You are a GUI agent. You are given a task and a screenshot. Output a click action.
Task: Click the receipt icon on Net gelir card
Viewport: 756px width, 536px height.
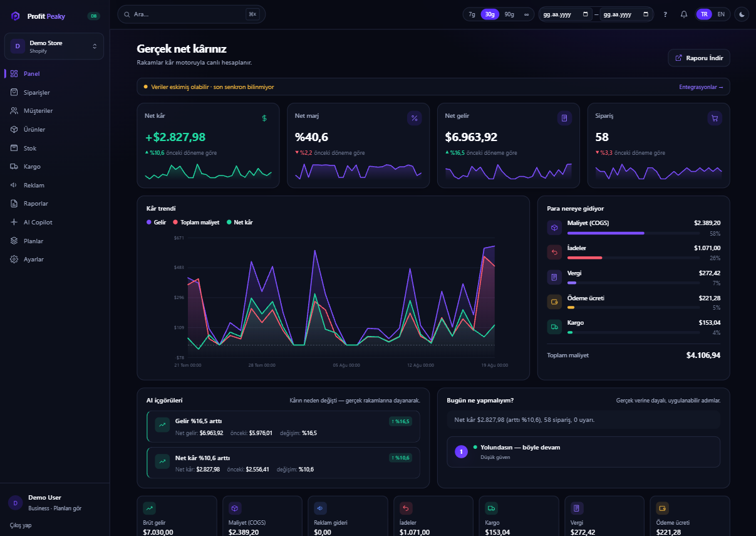click(x=564, y=118)
